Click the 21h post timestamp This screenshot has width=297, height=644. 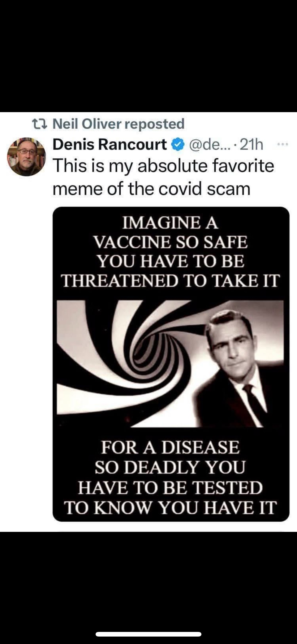point(252,145)
